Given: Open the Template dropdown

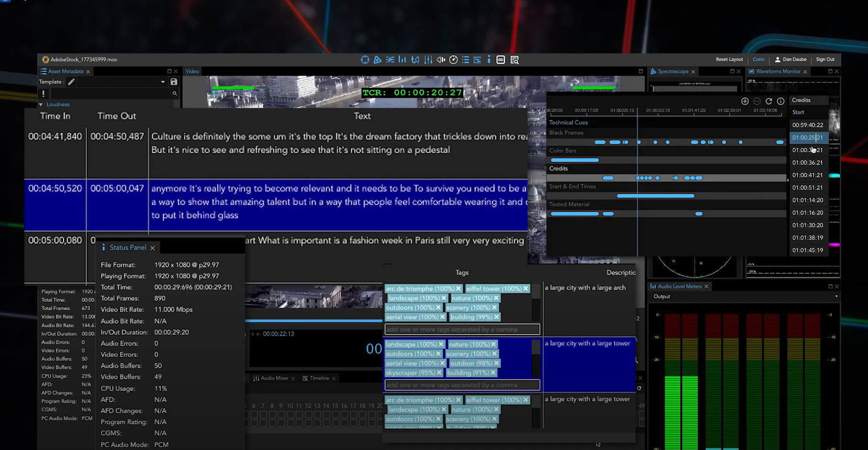Looking at the screenshot, I should (x=163, y=82).
